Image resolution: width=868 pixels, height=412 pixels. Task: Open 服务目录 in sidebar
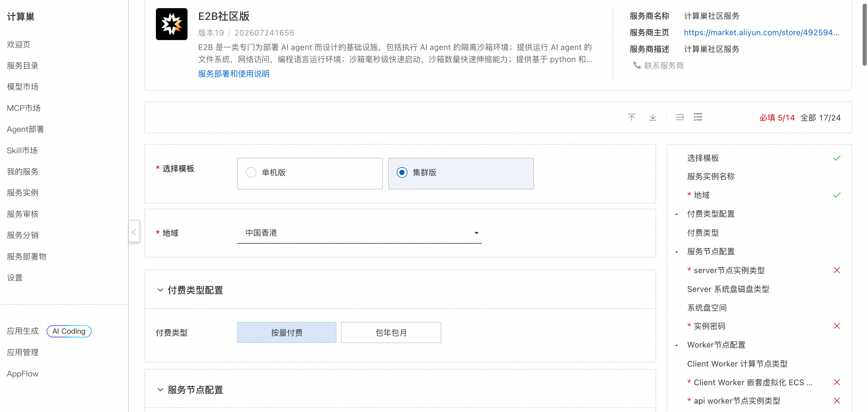click(x=23, y=66)
